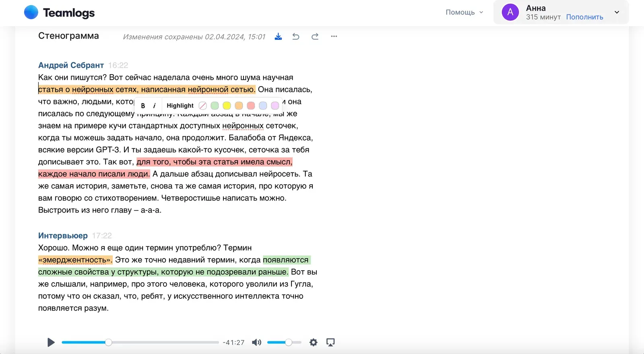
Task: Jump to timestamp 17:22
Action: pos(102,236)
